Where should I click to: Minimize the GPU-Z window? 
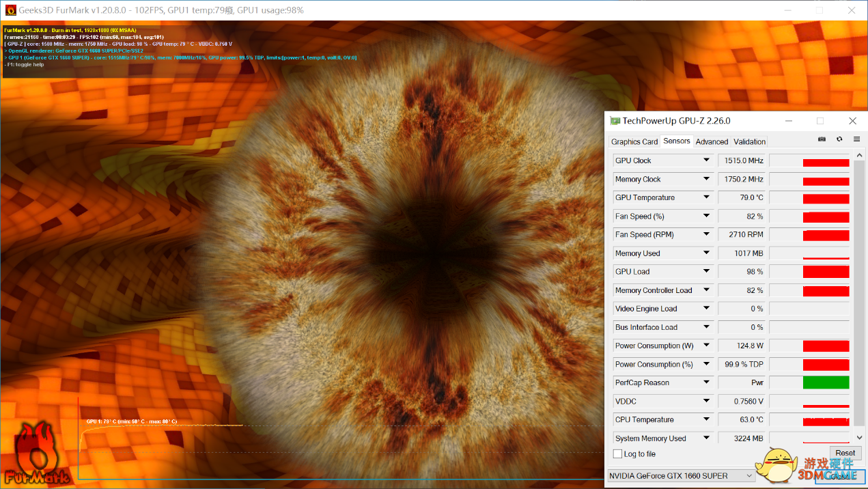tap(789, 121)
